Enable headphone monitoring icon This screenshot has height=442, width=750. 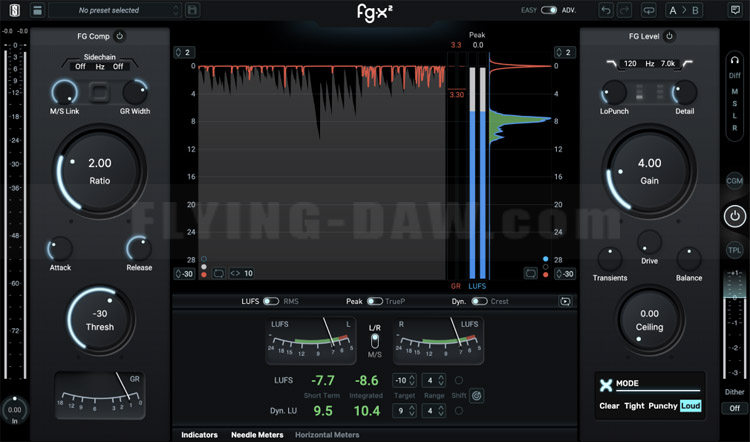(x=735, y=60)
